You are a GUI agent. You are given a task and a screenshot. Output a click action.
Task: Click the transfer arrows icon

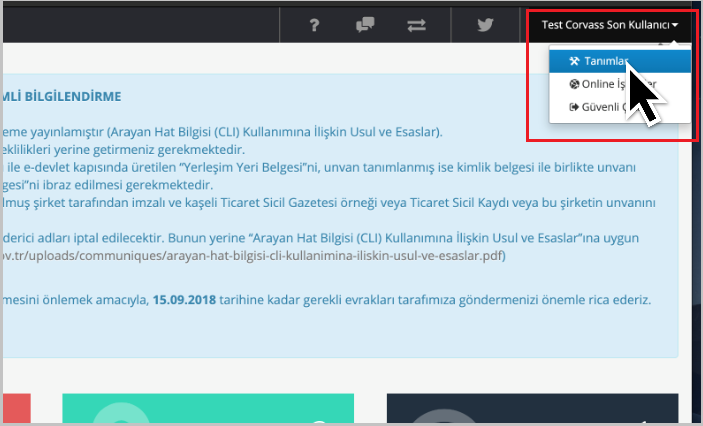click(417, 25)
